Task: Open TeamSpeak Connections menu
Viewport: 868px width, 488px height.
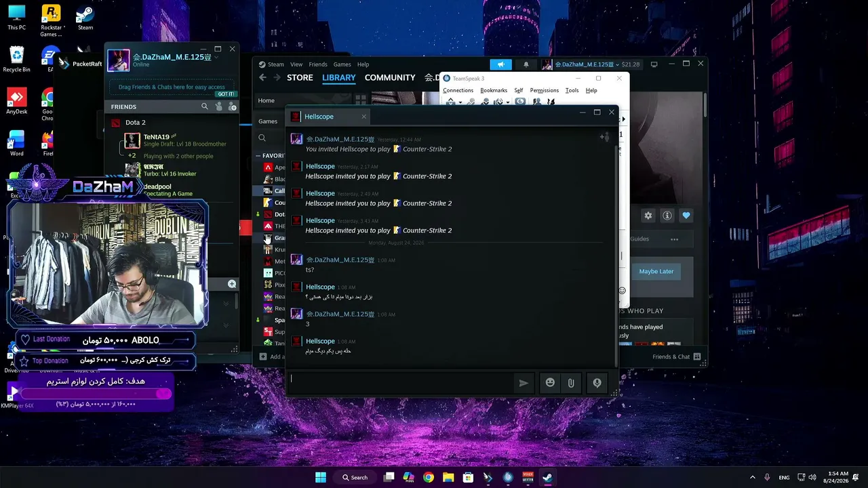Action: [458, 90]
